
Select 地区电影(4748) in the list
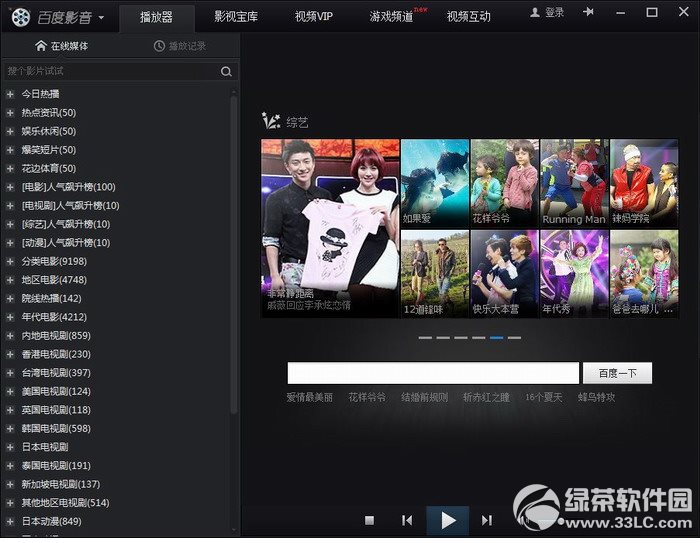54,280
